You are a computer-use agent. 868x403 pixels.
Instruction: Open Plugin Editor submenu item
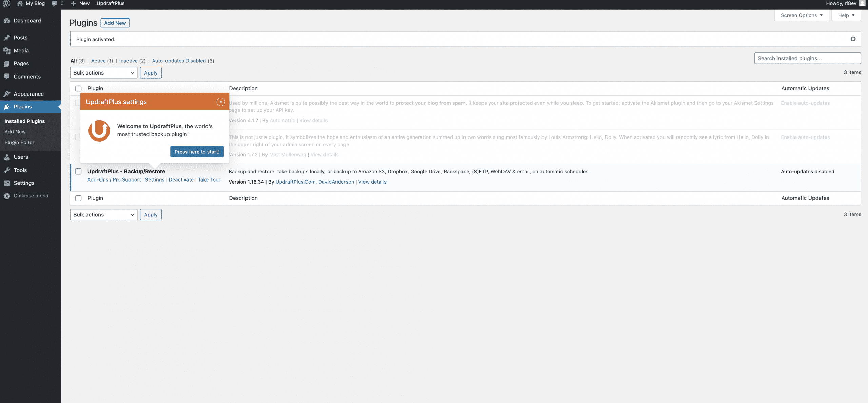19,142
